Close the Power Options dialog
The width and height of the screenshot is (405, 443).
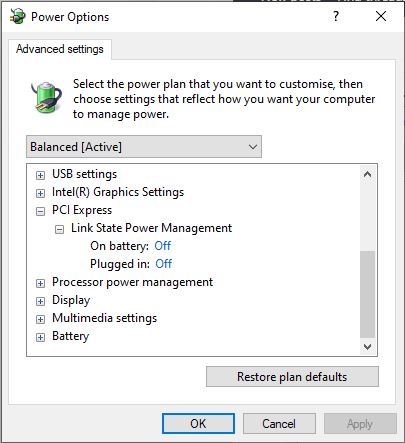click(x=381, y=16)
